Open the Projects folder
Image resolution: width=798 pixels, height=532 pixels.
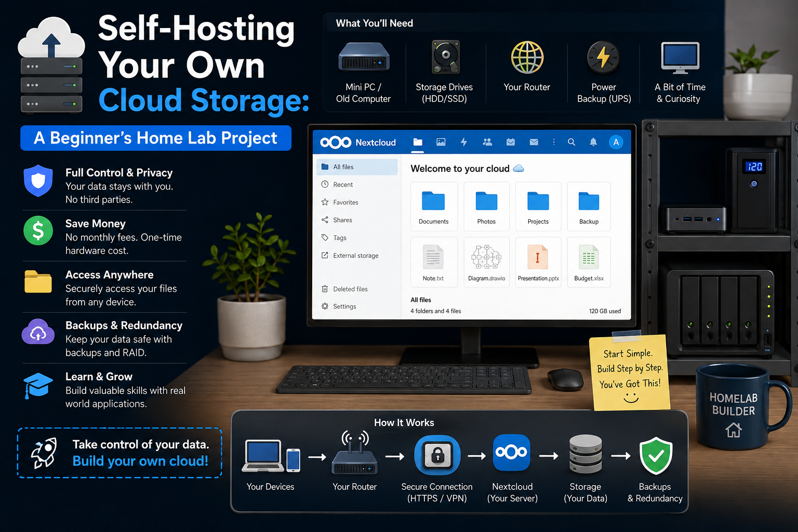tap(538, 206)
